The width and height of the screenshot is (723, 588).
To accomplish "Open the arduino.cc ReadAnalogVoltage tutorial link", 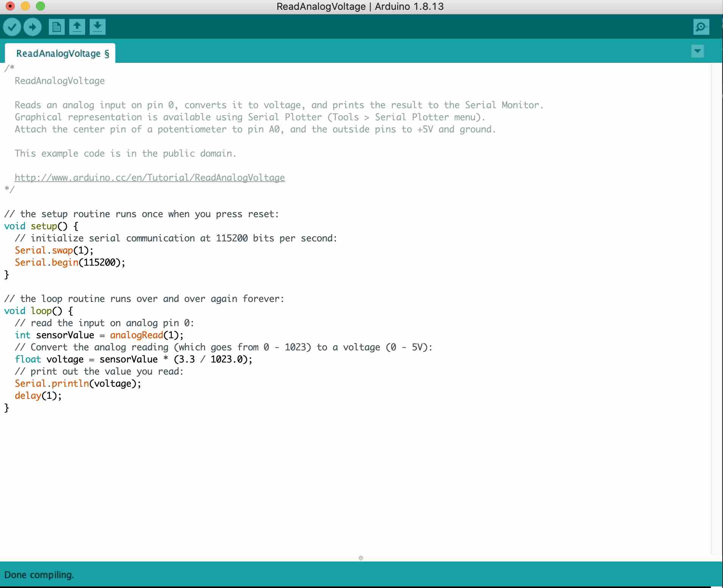I will point(150,177).
